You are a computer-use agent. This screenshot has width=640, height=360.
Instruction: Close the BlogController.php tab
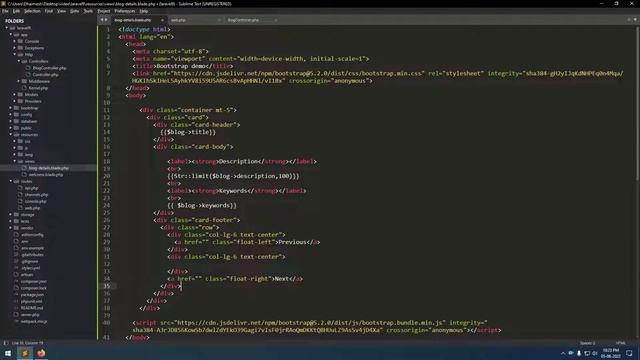point(276,20)
